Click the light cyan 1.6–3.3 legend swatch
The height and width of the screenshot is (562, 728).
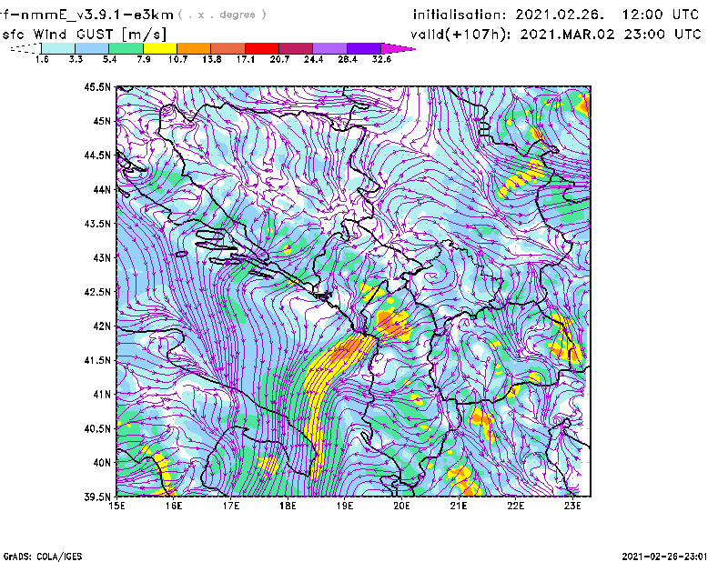pos(58,48)
